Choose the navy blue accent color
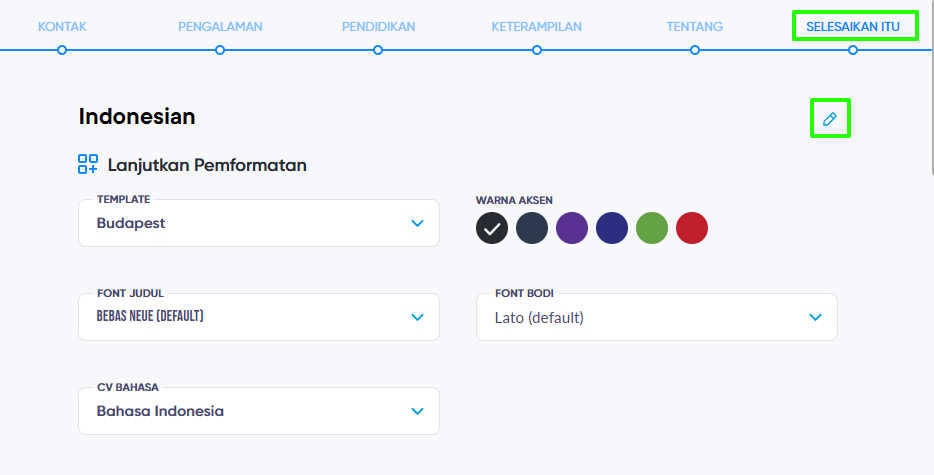934x475 pixels. [612, 228]
